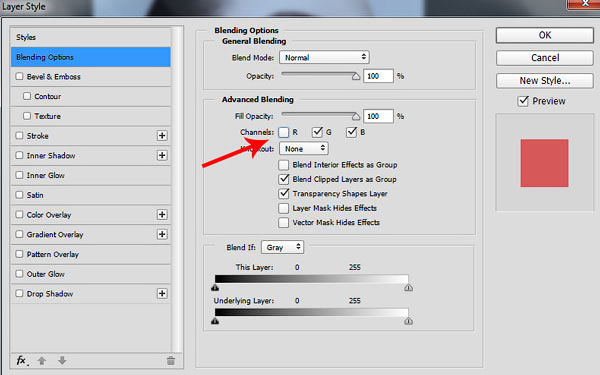Add another Gradient Overlay with its plus icon
This screenshot has height=375, width=600.
coord(162,234)
